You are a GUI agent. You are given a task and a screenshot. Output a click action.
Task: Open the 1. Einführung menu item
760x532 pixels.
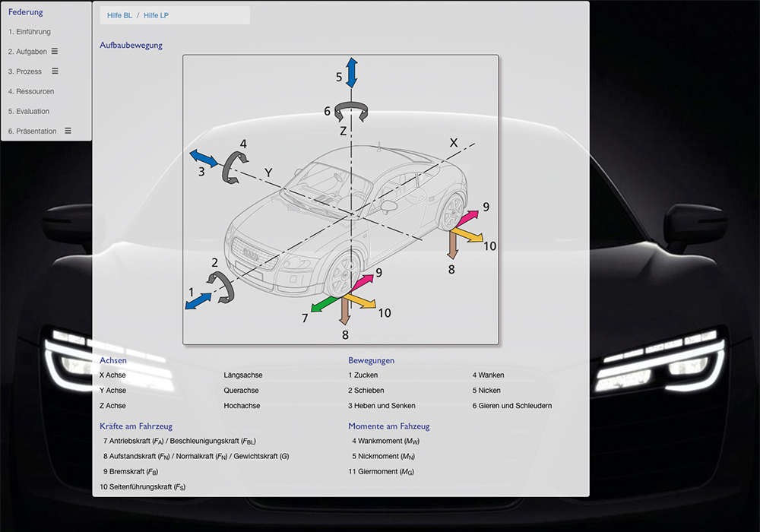(x=30, y=32)
